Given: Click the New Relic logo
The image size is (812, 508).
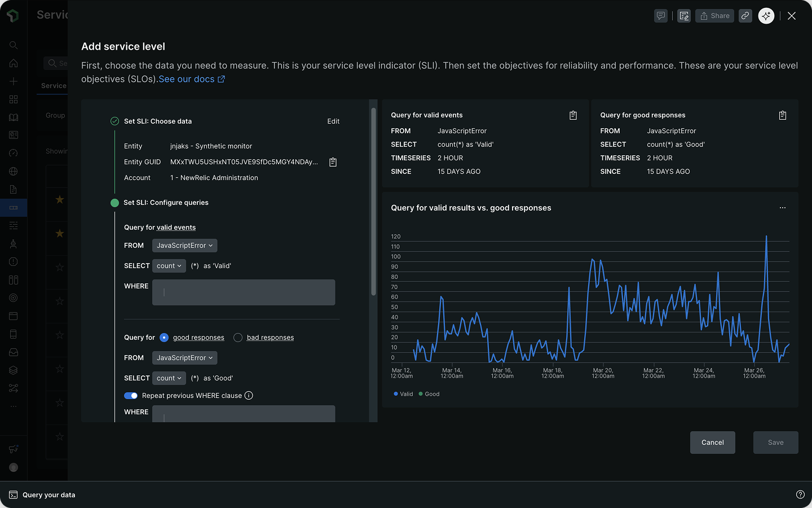Looking at the screenshot, I should point(13,16).
